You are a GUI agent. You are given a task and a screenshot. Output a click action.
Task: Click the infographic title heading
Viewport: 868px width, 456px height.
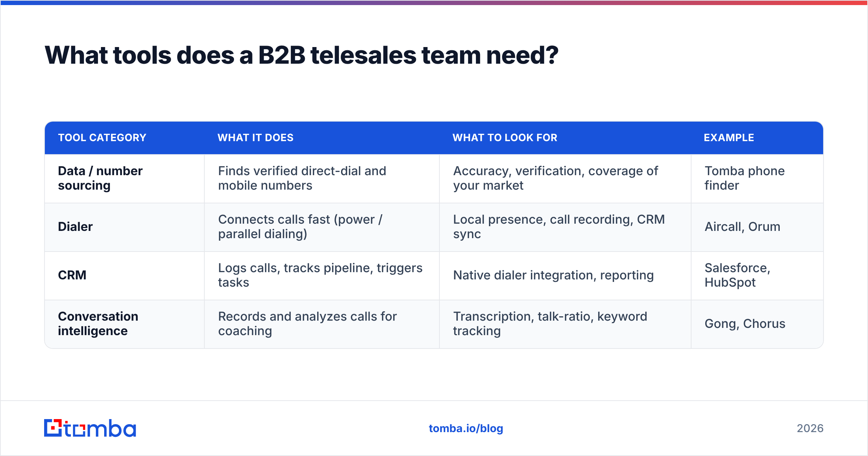coord(302,55)
